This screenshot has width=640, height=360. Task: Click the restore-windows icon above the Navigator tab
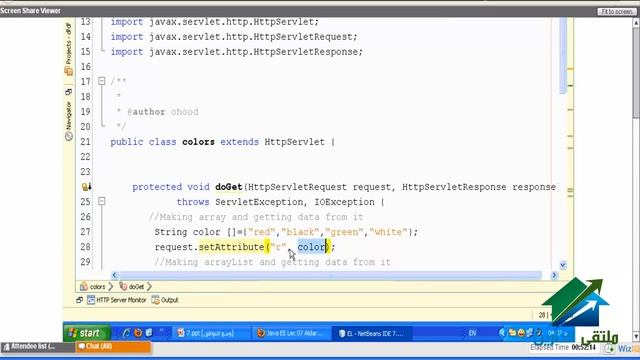click(68, 92)
